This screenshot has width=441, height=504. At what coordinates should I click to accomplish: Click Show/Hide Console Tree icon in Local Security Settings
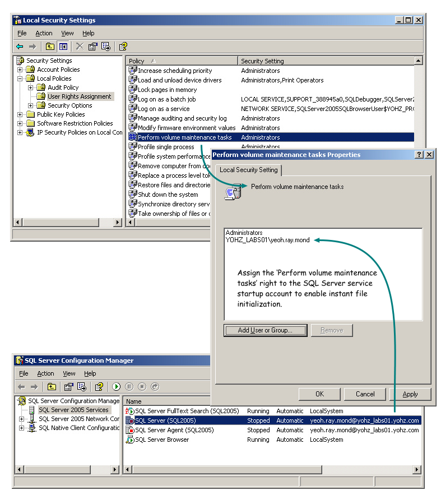click(x=63, y=47)
